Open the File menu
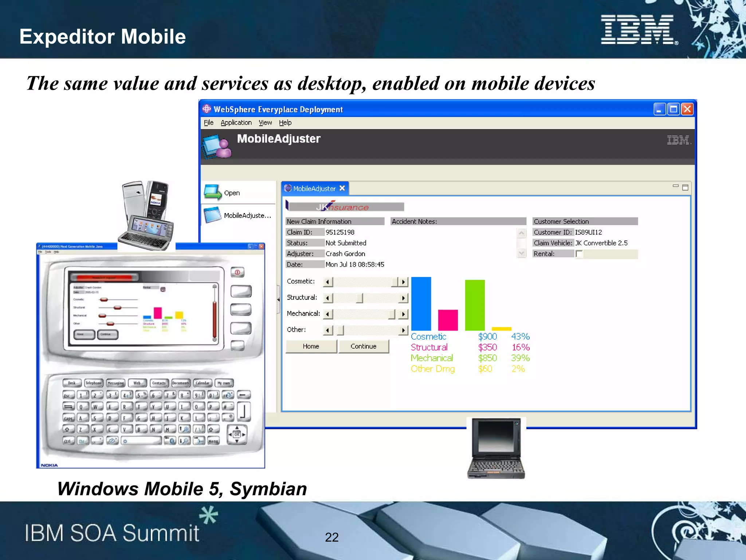This screenshot has width=746, height=560. (x=208, y=123)
